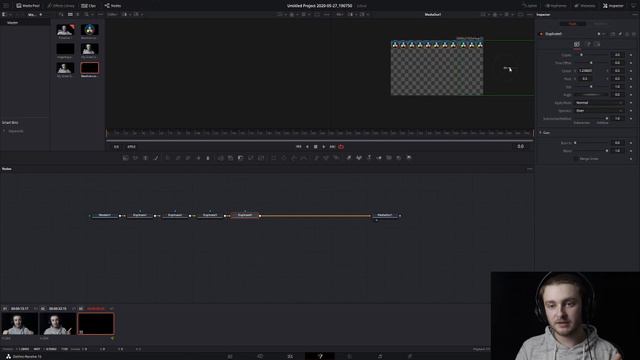The height and width of the screenshot is (360, 640).
Task: Add a Fast Noise node from the toolbar
Action: click(x=136, y=158)
